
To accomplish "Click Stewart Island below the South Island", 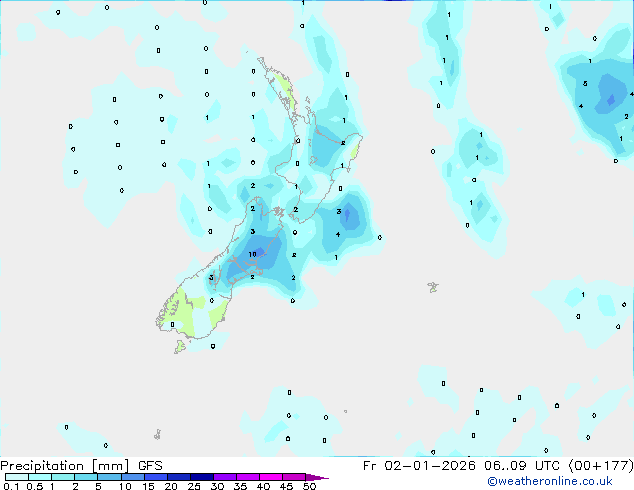I will click(180, 346).
